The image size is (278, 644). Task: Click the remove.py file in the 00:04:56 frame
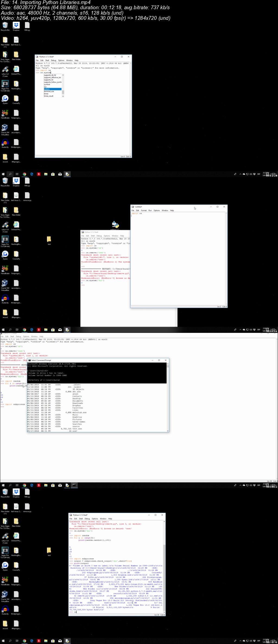pyautogui.click(x=27, y=197)
